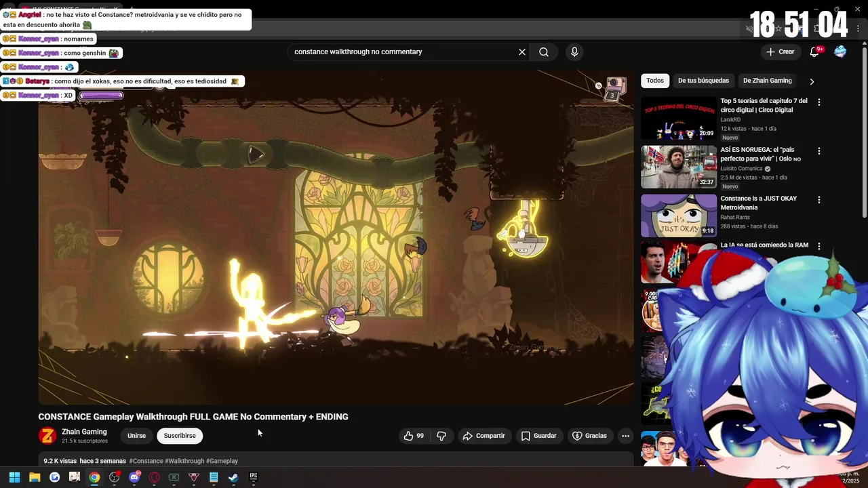
Task: Like the video with thumbs up
Action: point(414,436)
